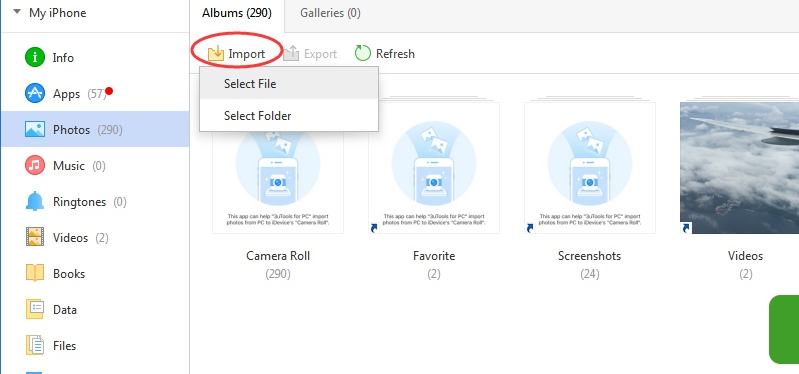This screenshot has height=374, width=799.
Task: Click the shortcut arrow on Favorite album
Action: pos(374,228)
